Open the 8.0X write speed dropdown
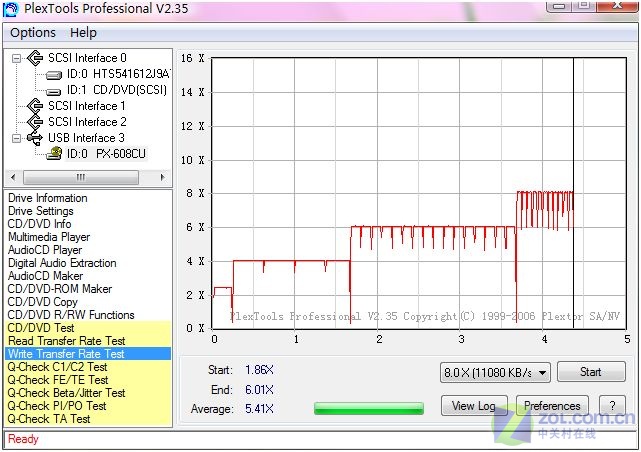641x452 pixels. click(495, 373)
